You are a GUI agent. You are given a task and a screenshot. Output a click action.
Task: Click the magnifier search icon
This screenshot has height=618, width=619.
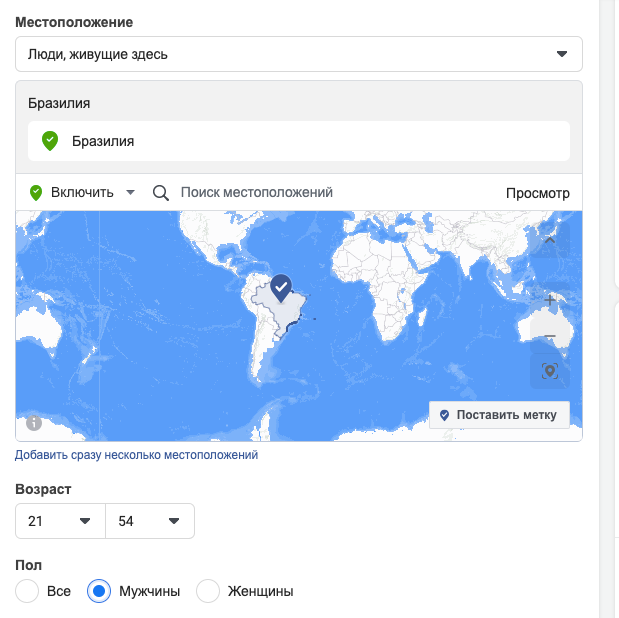click(x=161, y=193)
